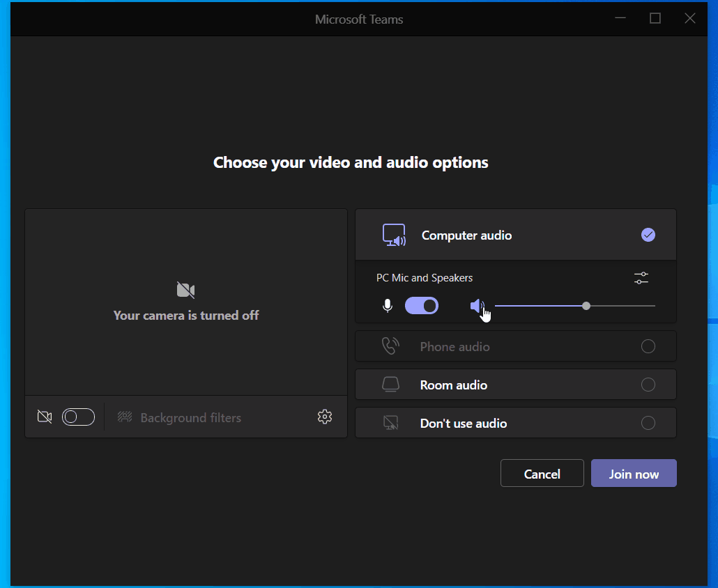Minimize the Microsoft Teams window
The width and height of the screenshot is (718, 588).
click(620, 18)
